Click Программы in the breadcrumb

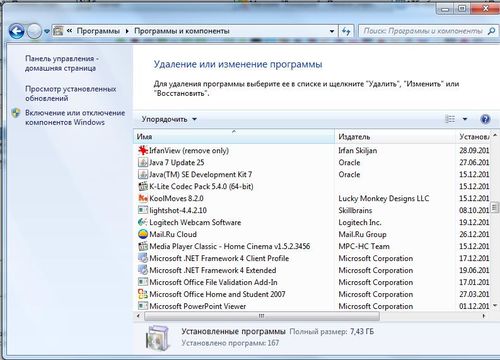[x=98, y=31]
